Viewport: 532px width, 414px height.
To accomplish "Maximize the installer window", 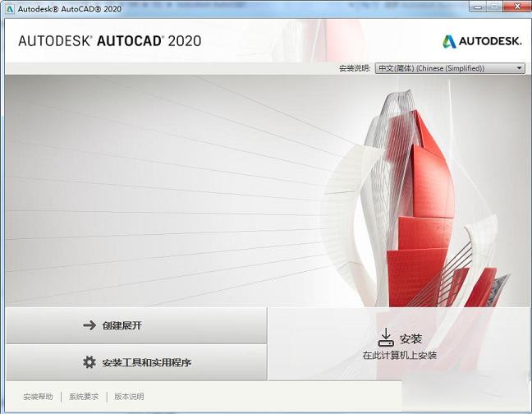I will (x=495, y=7).
